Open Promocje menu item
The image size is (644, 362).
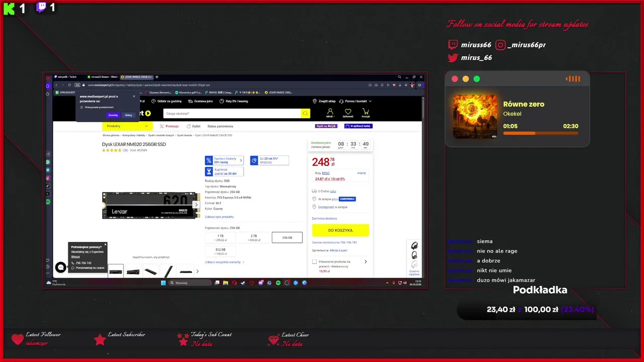point(169,126)
